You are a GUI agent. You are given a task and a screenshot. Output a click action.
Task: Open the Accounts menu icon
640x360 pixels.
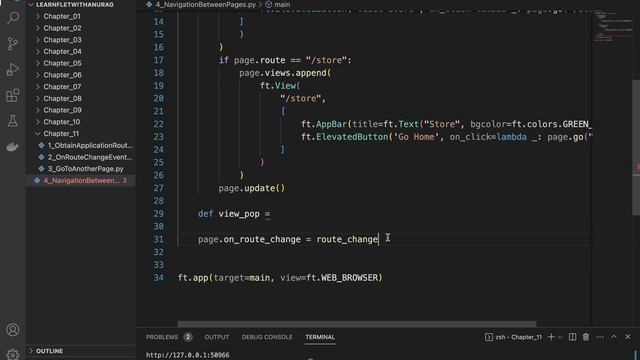tap(13, 329)
